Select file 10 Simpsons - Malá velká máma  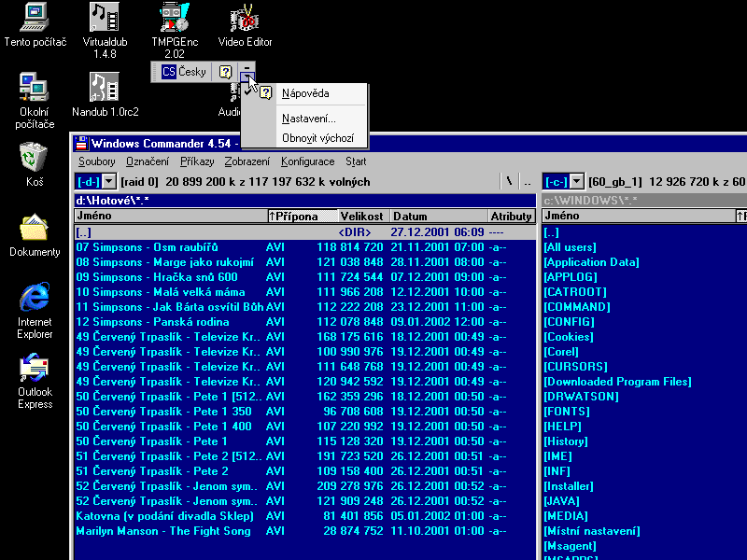point(305,292)
